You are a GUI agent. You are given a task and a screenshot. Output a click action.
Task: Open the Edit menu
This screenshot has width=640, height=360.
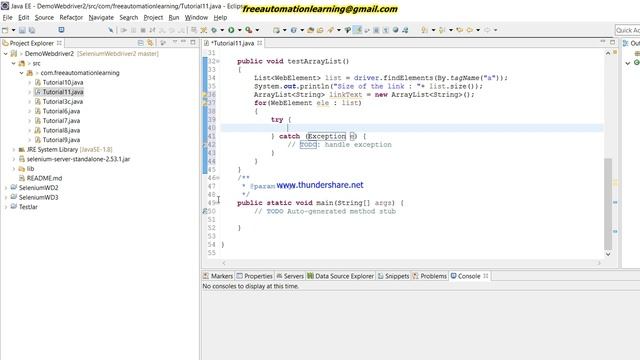point(24,18)
